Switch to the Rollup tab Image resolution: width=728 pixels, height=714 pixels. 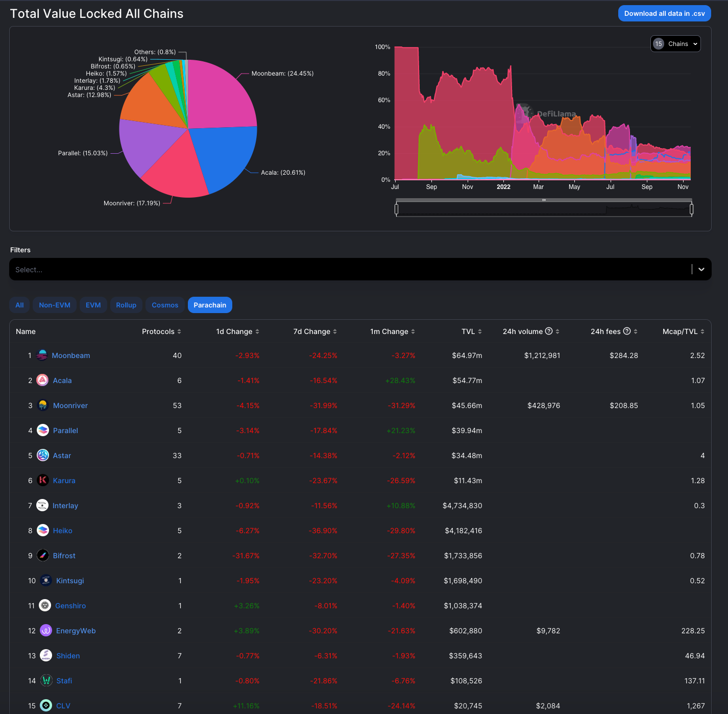[126, 305]
